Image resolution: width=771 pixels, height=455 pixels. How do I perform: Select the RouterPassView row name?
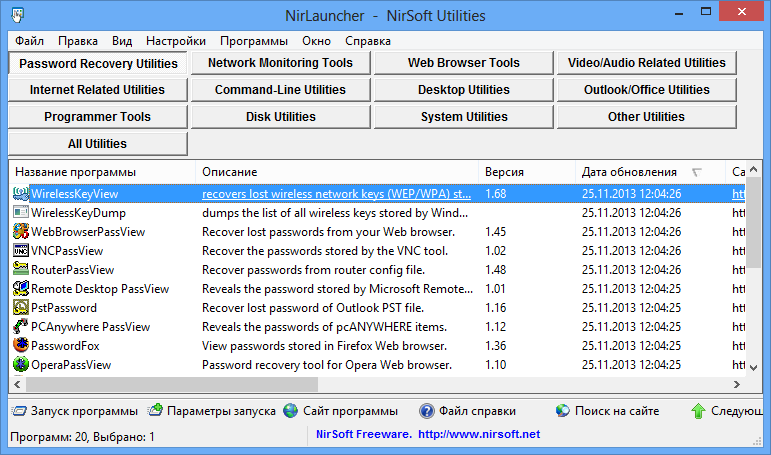click(72, 270)
